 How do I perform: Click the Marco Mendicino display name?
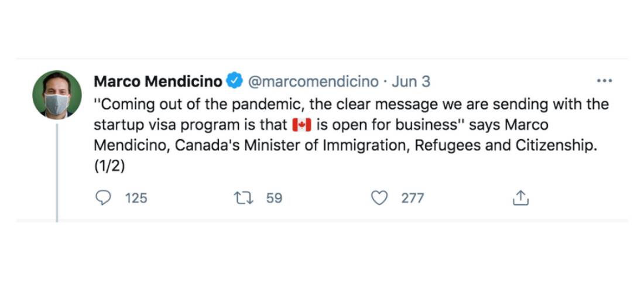click(x=158, y=81)
